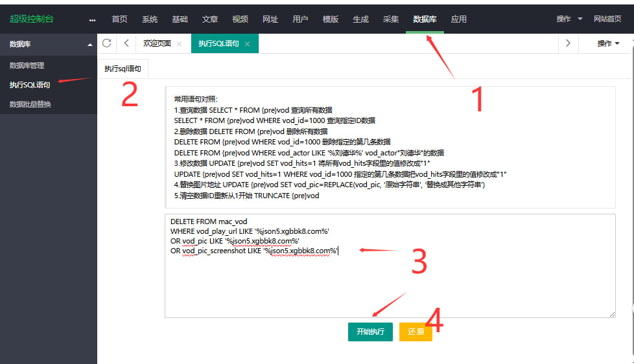Click the 还原 reset button

coord(416,332)
